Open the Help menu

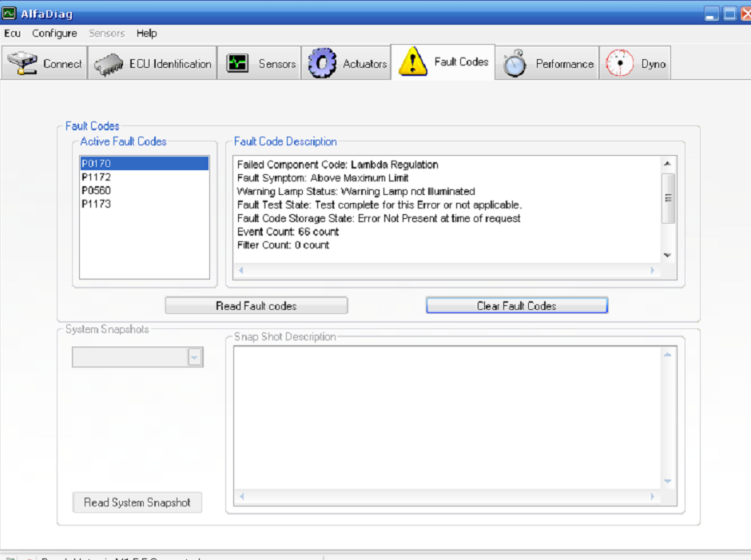[x=146, y=33]
